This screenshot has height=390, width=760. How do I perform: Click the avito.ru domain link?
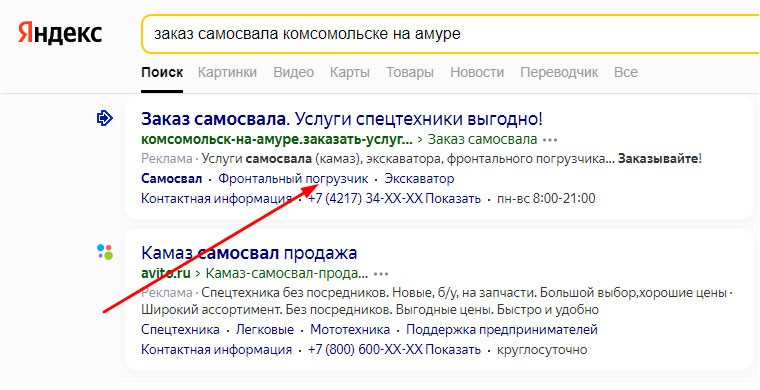coord(166,273)
